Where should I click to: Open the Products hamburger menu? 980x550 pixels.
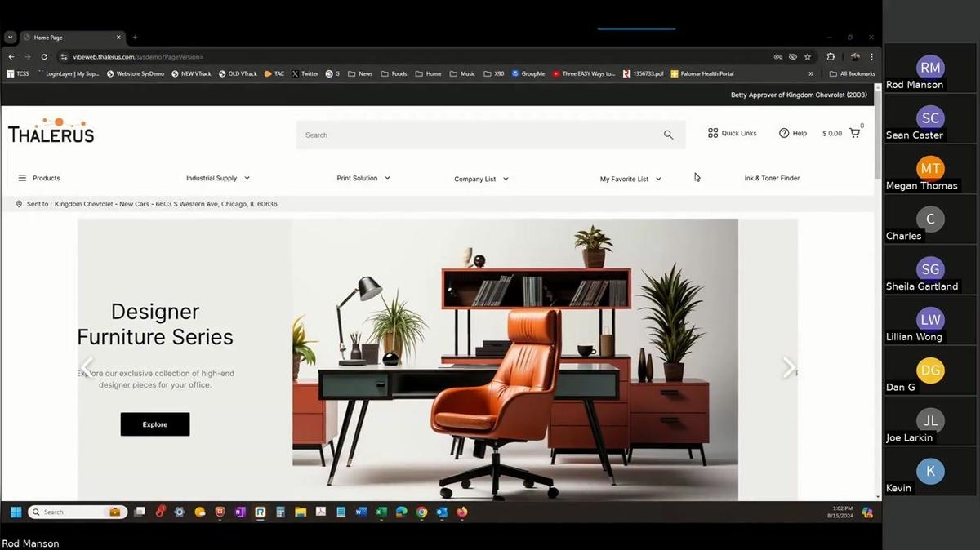tap(22, 178)
